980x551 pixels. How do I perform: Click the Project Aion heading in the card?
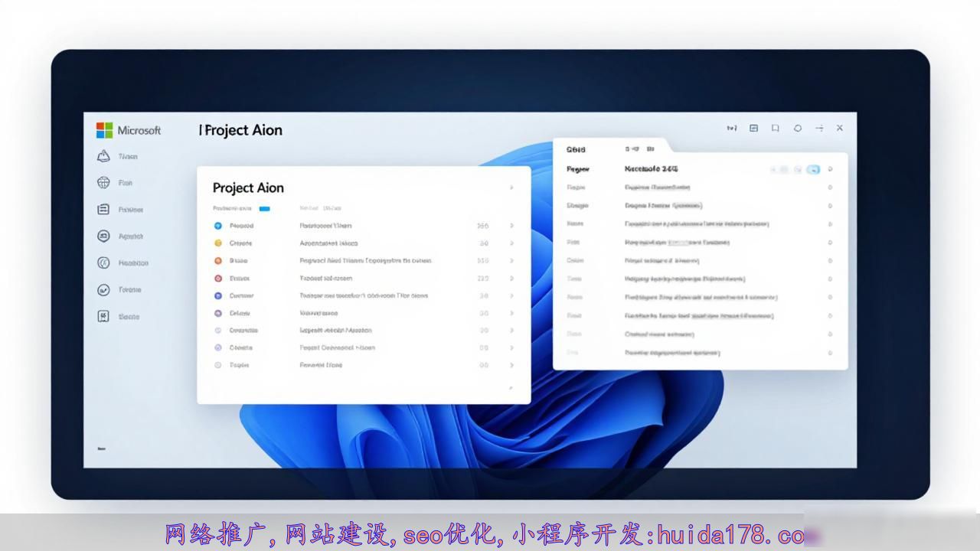click(x=248, y=188)
